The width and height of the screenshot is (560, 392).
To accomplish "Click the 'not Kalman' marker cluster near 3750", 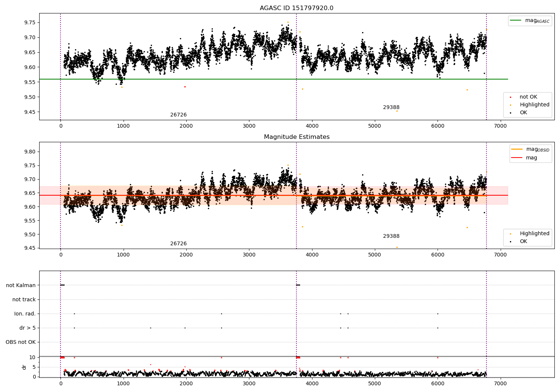I will tap(298, 285).
